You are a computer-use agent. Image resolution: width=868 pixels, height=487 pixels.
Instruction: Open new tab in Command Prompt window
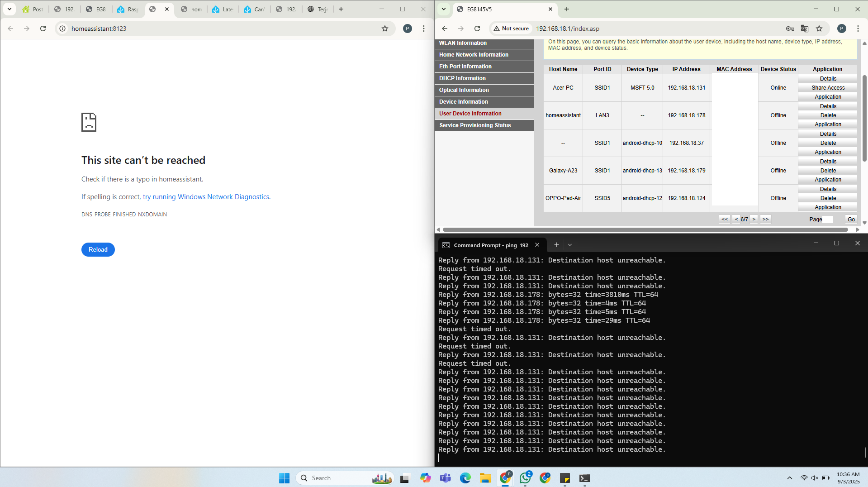click(556, 245)
